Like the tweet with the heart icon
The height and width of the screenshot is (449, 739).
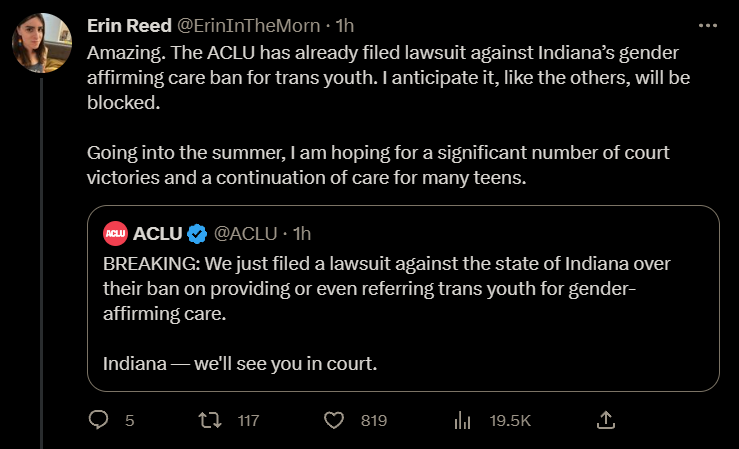click(x=335, y=421)
